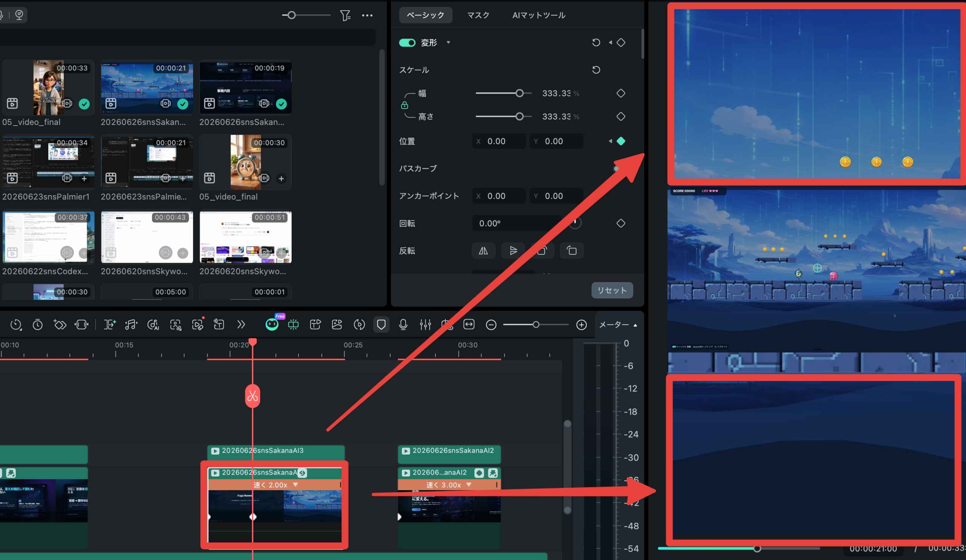This screenshot has height=560, width=966.
Task: Click the green auto-ripple snapping icon
Action: [x=293, y=325]
